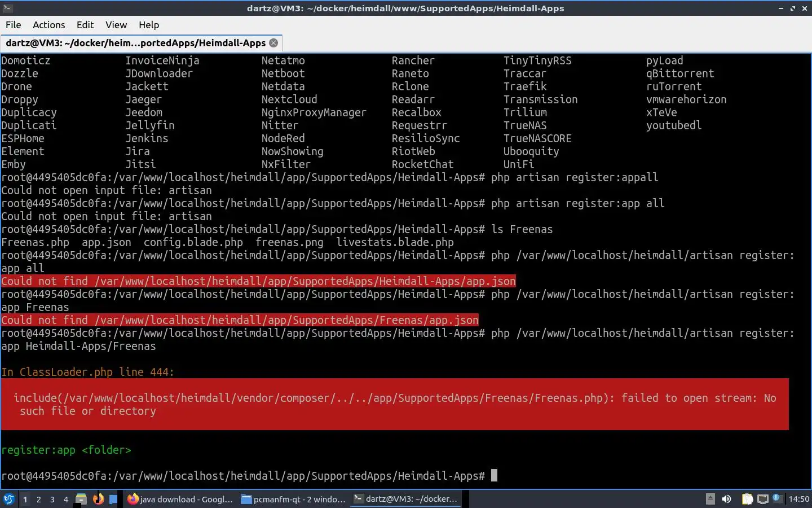Click the qBittorrent entry

680,73
